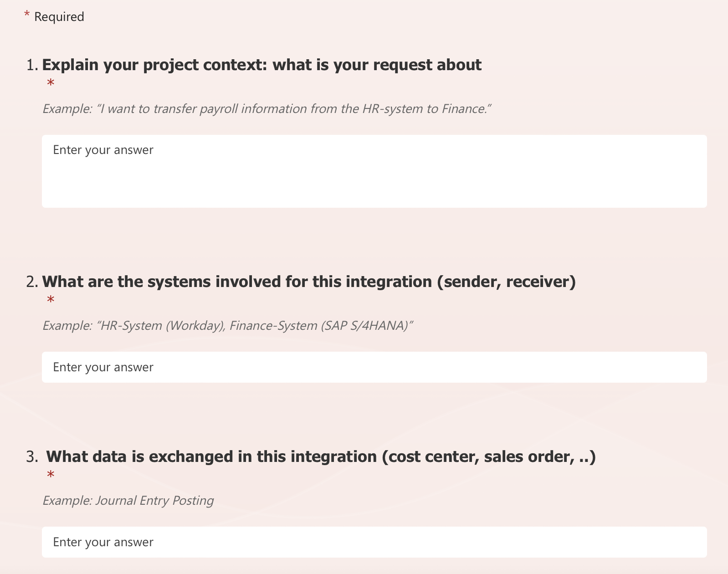
Task: Click the required asterisk under question 1
Action: click(x=51, y=83)
